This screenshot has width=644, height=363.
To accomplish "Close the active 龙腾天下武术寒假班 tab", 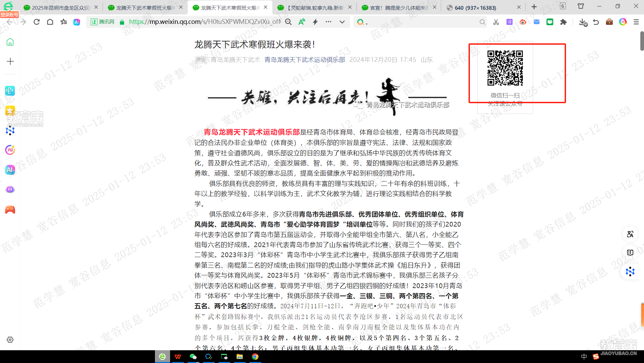I will (x=266, y=7).
